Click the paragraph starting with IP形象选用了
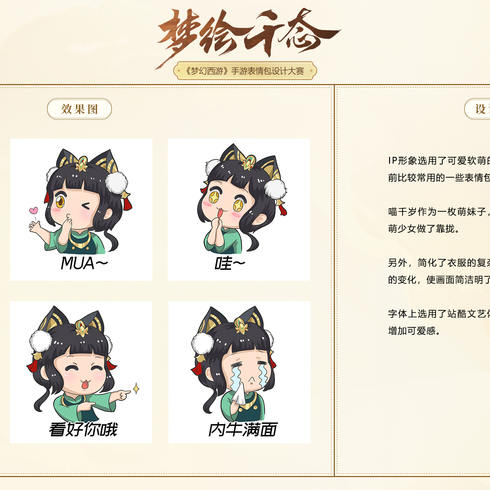The image size is (490, 490). coord(439,169)
